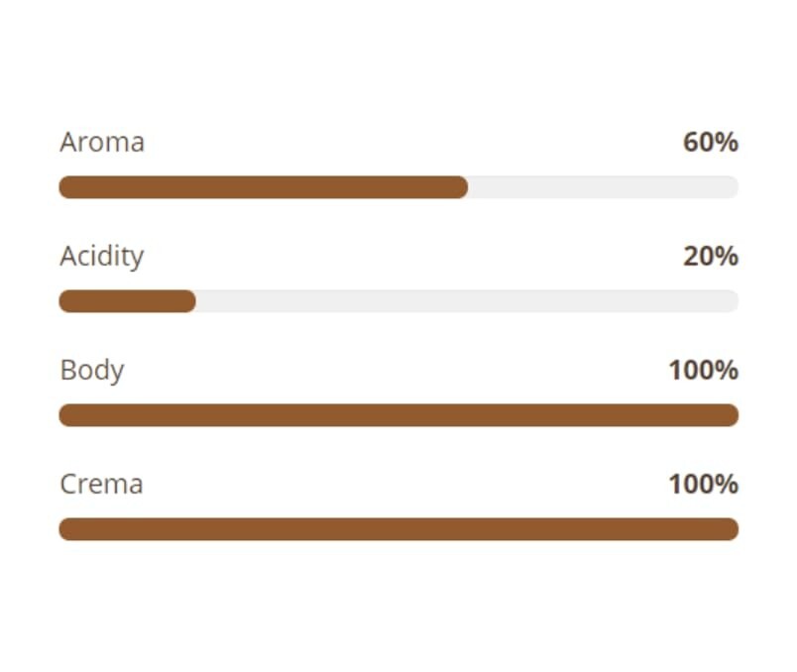Viewport: 797px width, 672px height.
Task: Click the right end of Acidity's brown fill
Action: (189, 301)
